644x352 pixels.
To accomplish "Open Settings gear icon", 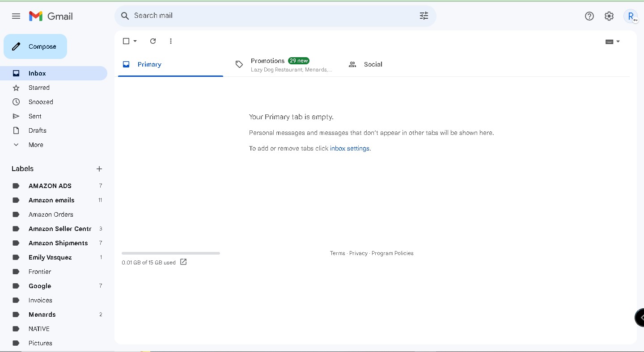I will click(x=609, y=16).
